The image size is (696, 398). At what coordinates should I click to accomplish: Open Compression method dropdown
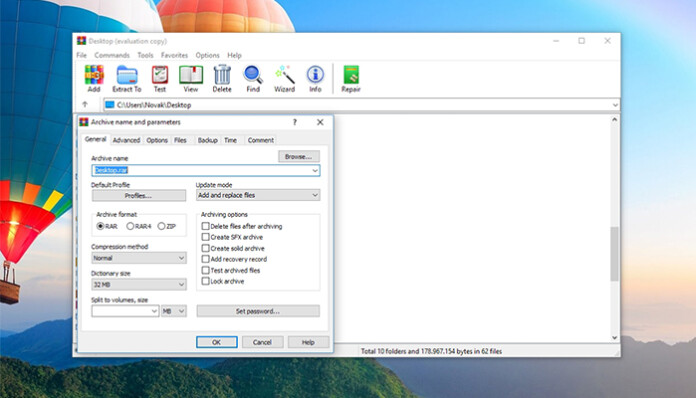tap(138, 258)
